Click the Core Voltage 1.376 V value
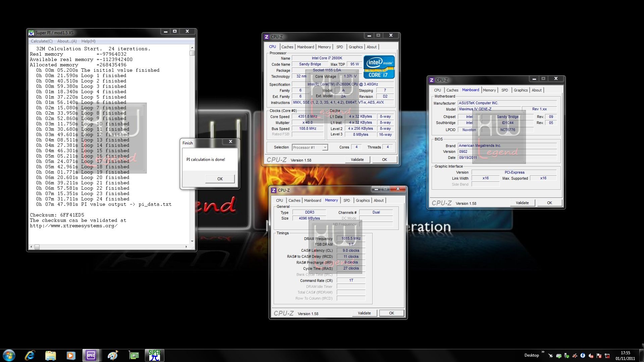Viewport: 644px width, 362px height. 350,76
